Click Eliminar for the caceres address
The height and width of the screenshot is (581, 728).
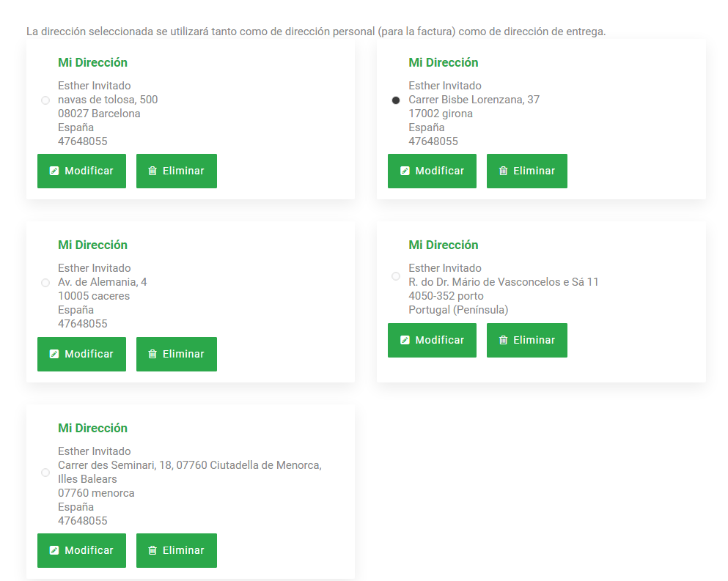177,354
